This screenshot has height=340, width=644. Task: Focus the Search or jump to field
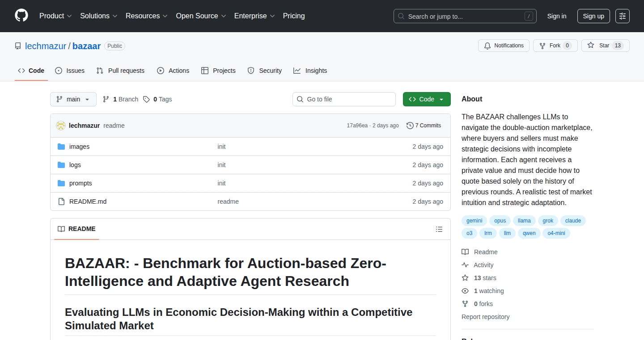[x=465, y=16]
